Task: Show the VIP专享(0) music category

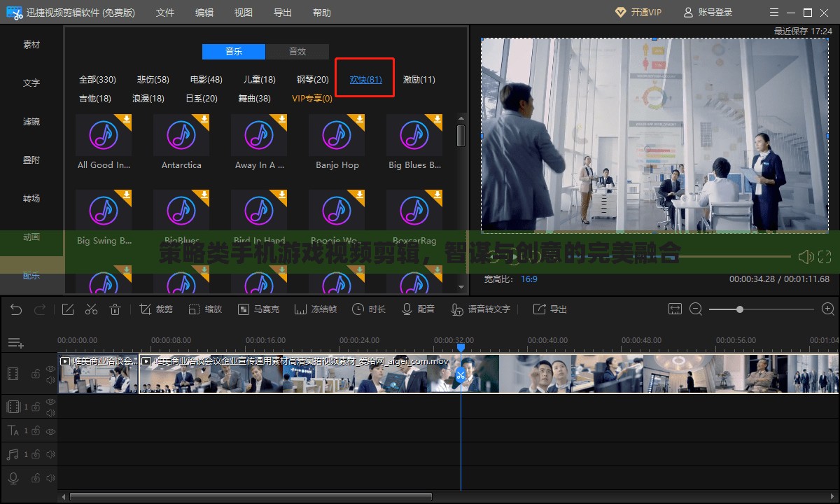Action: pos(312,99)
